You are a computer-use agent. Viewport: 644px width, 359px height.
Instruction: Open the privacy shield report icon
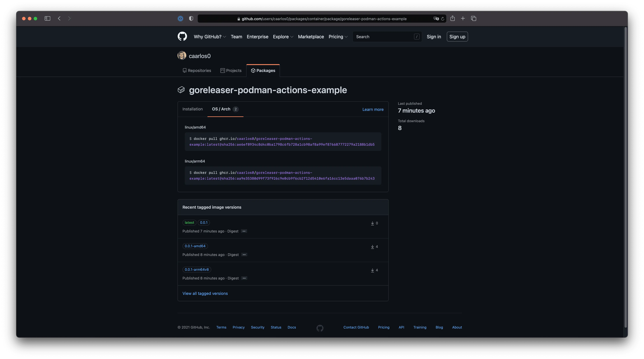tap(191, 18)
